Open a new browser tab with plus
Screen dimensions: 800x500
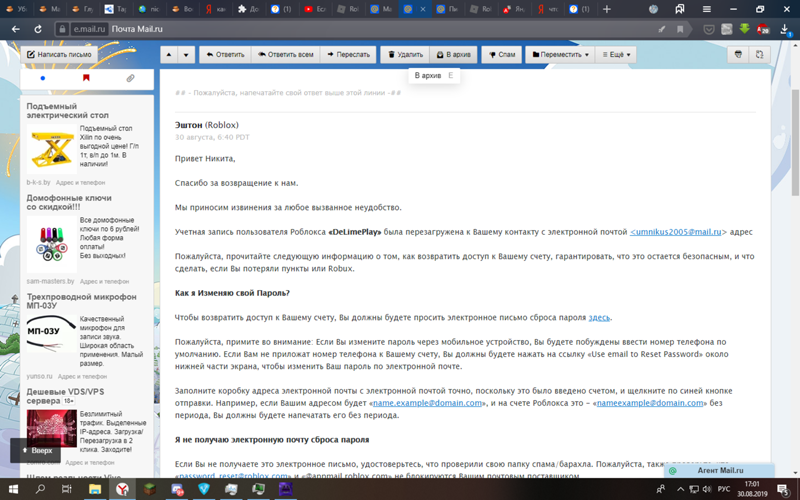(607, 9)
